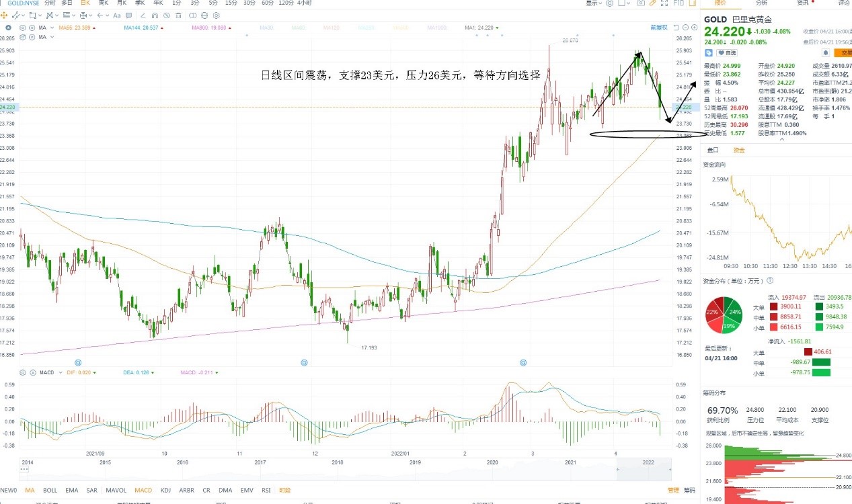This screenshot has width=852, height=504.
Task: Select the comment bubble note tool
Action: [128, 15]
